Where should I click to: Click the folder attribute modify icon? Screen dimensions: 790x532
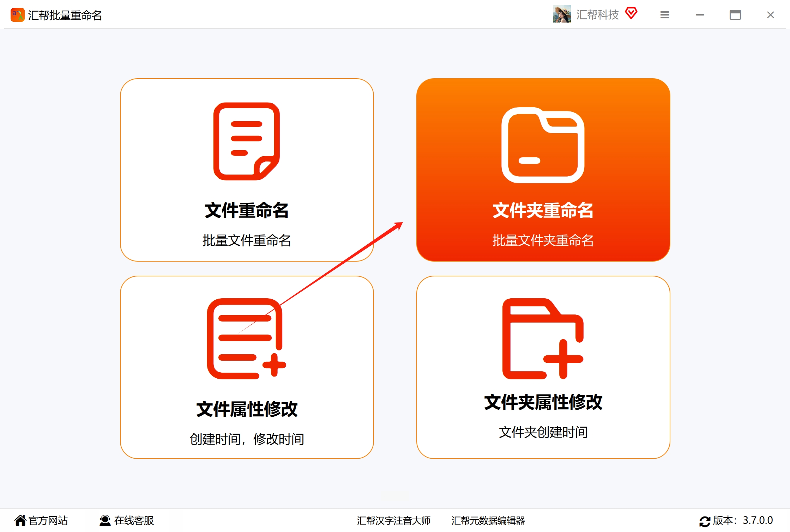(543, 338)
